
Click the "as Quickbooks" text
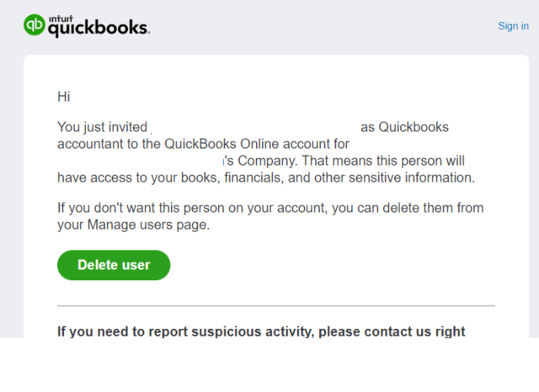point(405,127)
